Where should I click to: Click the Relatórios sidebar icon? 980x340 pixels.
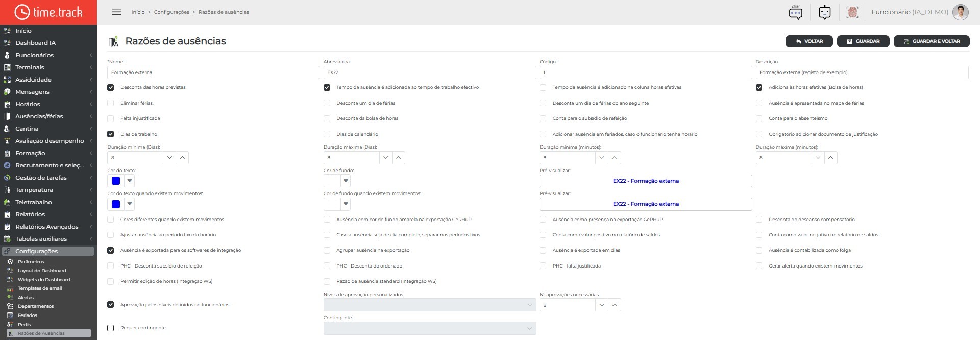tap(7, 214)
